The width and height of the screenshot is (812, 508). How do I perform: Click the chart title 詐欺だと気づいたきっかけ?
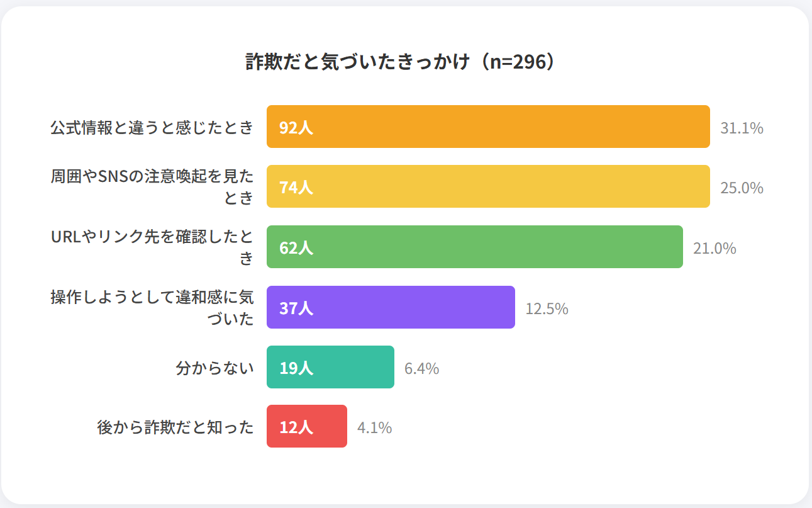click(400, 62)
